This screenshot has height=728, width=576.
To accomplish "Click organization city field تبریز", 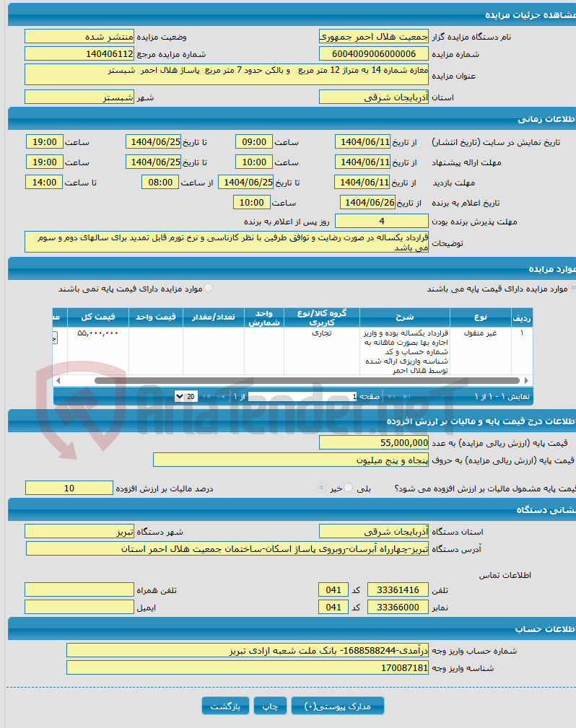I will (x=79, y=531).
